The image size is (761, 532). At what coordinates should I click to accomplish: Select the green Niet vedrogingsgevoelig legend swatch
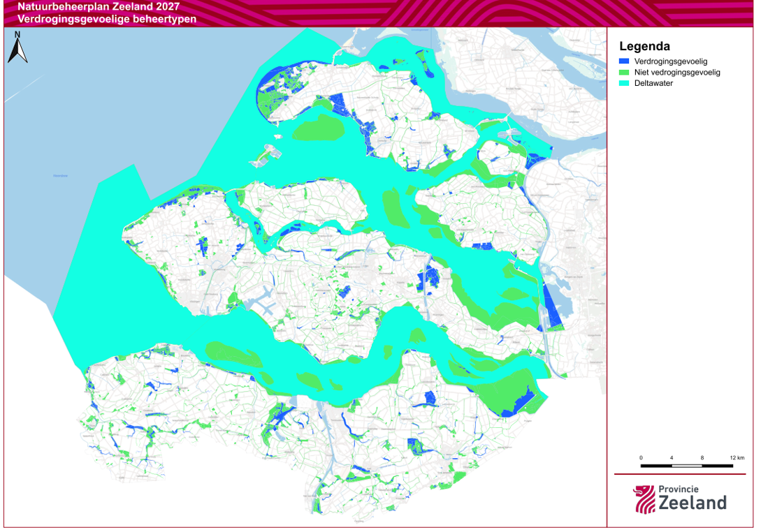[x=624, y=72]
